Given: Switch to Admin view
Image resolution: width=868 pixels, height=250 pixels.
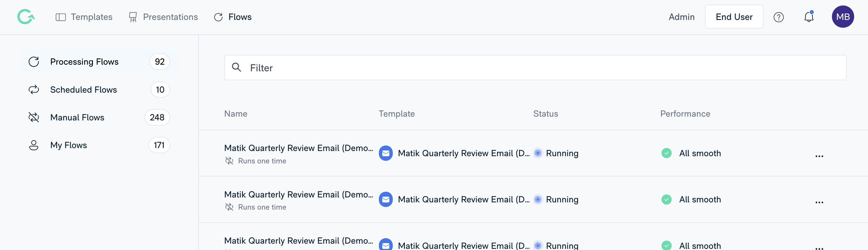Looking at the screenshot, I should pos(681,17).
